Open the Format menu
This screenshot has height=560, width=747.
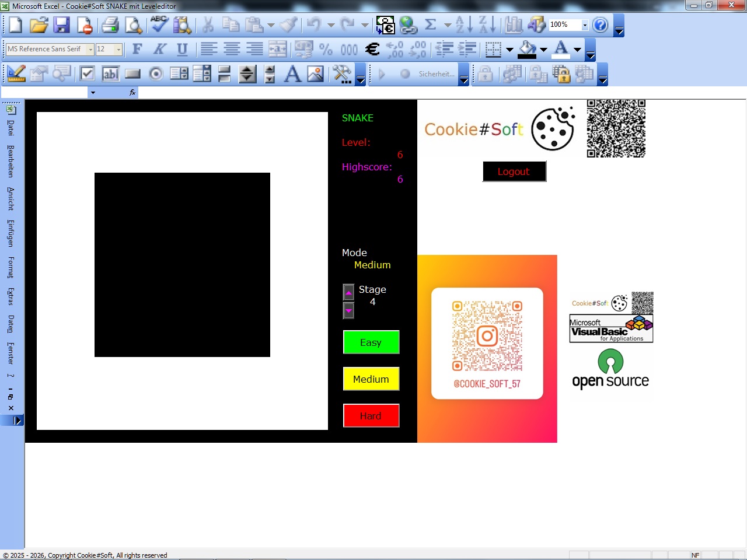click(x=11, y=267)
